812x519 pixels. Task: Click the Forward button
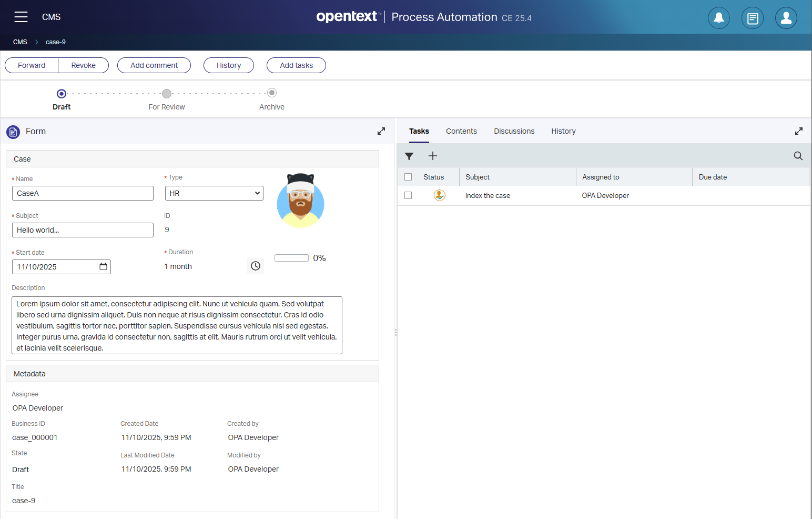[32, 65]
